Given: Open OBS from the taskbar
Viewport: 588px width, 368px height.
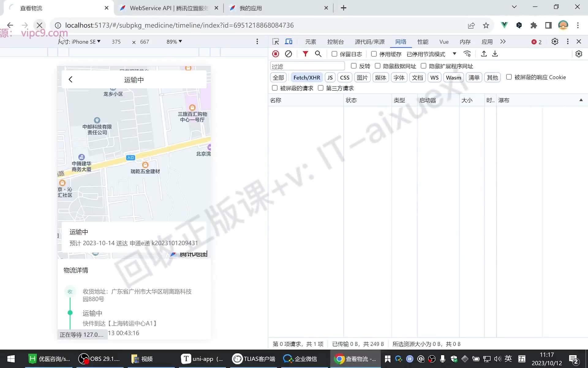Looking at the screenshot, I should tap(100, 359).
